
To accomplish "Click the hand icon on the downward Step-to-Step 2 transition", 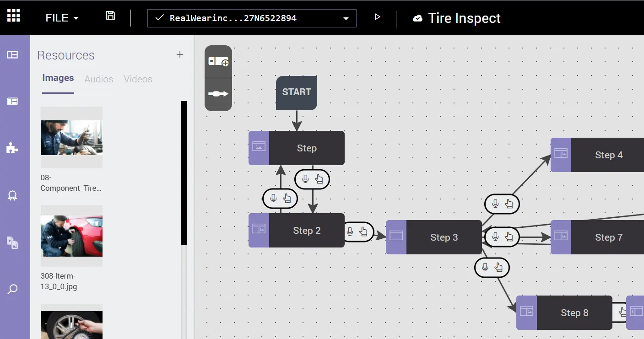I will 319,179.
